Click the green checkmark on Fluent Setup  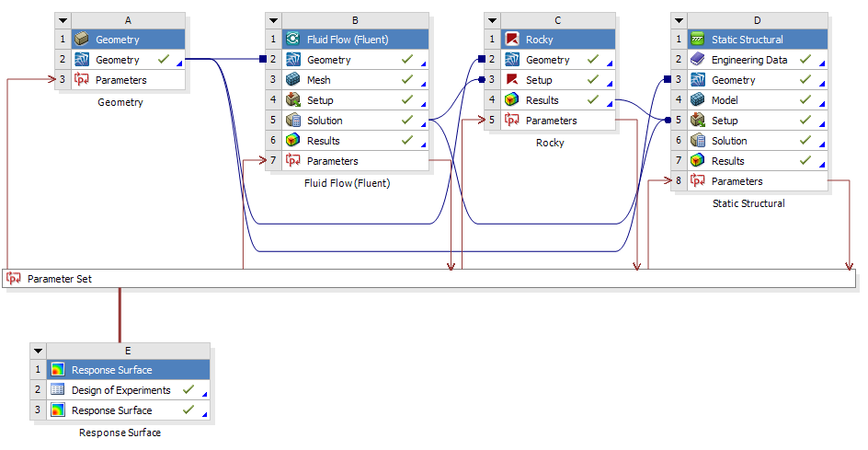pos(407,100)
